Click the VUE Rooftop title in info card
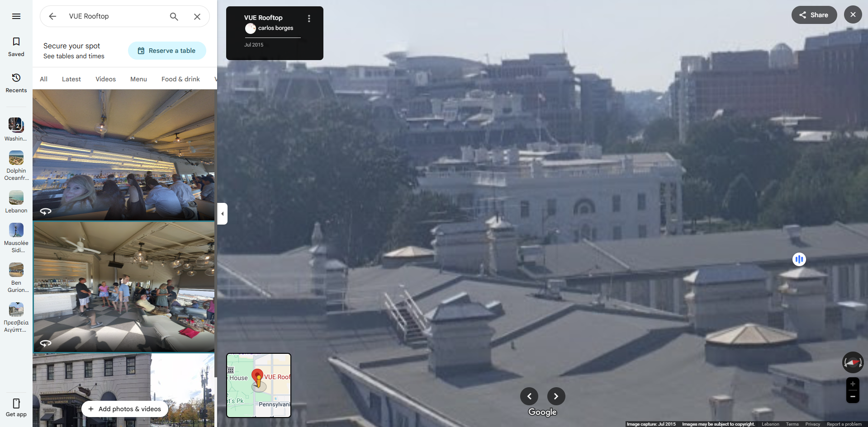868x427 pixels. tap(263, 18)
